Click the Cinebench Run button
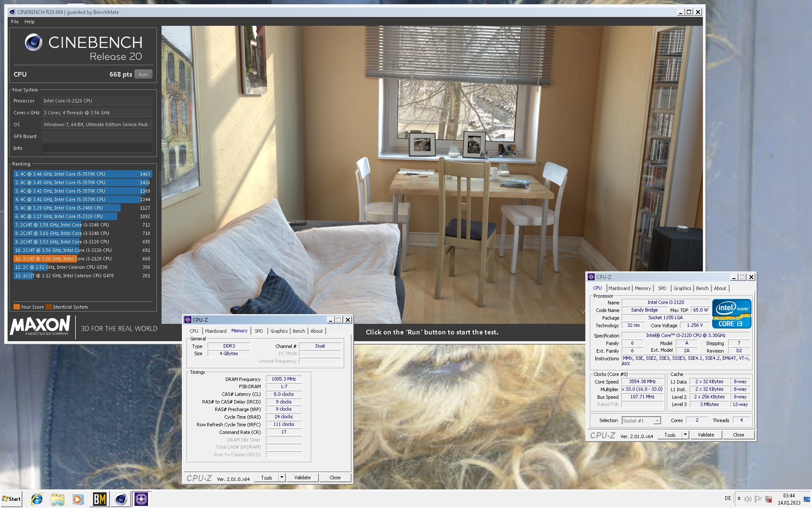This screenshot has width=812, height=508. coord(143,75)
